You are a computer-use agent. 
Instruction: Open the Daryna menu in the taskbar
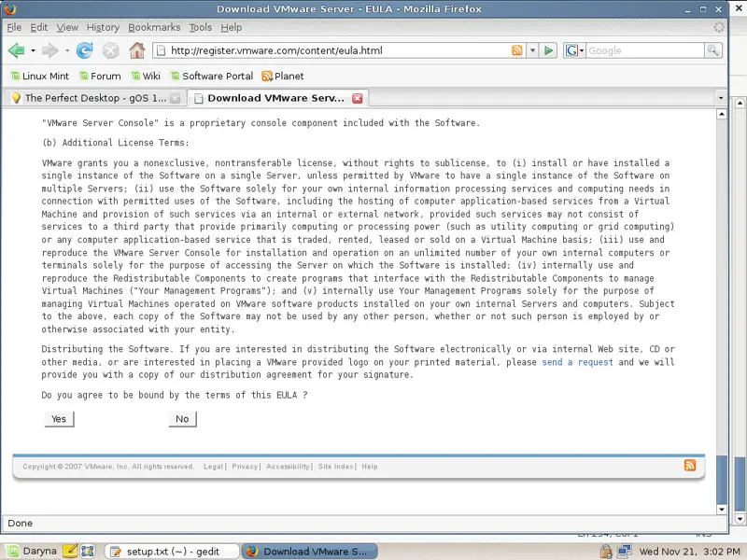pos(33,552)
